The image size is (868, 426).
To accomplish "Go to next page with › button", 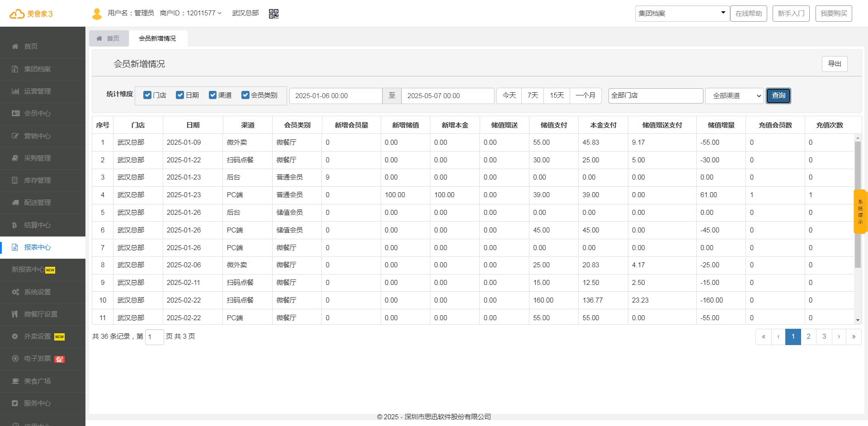I will click(x=839, y=336).
